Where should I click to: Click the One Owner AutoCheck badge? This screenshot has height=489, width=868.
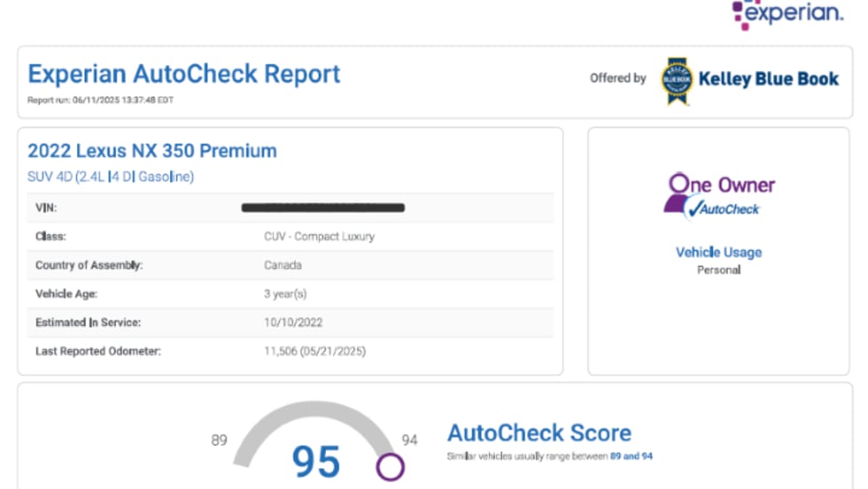click(718, 197)
